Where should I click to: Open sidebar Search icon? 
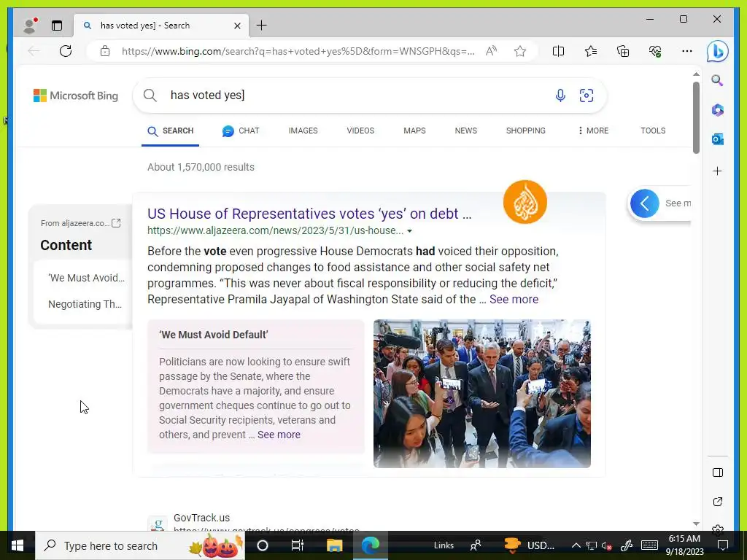[x=718, y=80]
